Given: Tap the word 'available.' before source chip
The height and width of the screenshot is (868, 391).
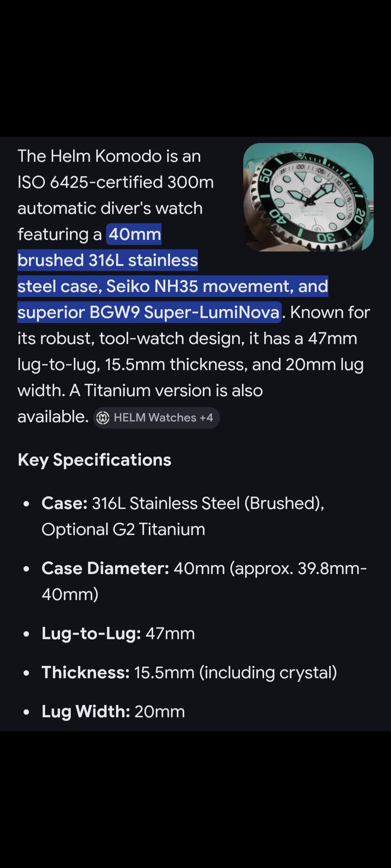Looking at the screenshot, I should (53, 417).
